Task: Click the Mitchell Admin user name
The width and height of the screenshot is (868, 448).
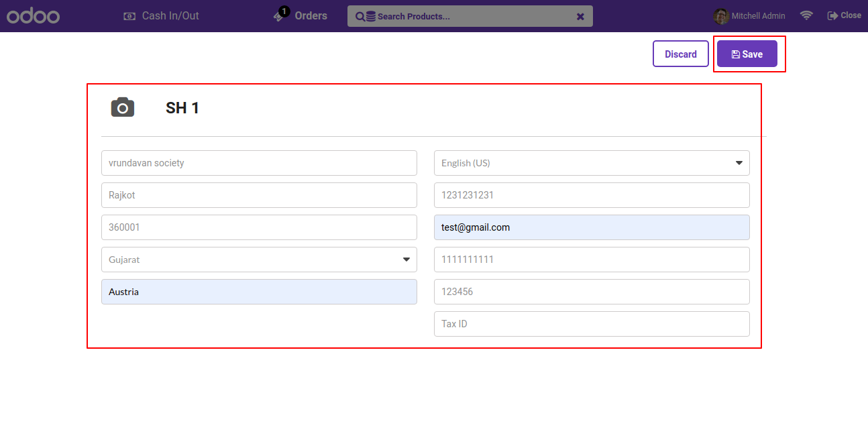Action: click(758, 16)
